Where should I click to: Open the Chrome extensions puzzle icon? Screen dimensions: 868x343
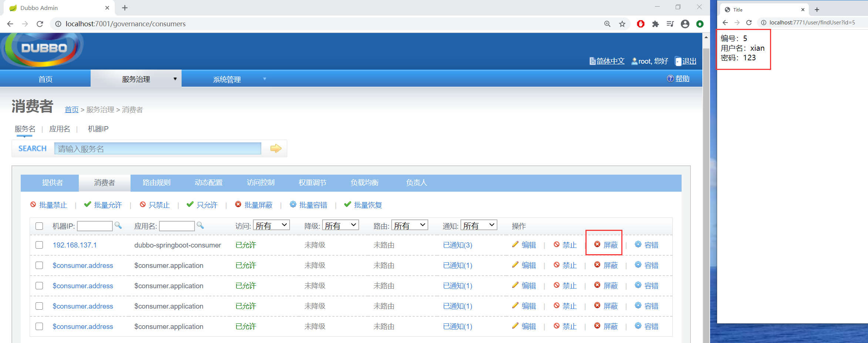[x=655, y=24]
